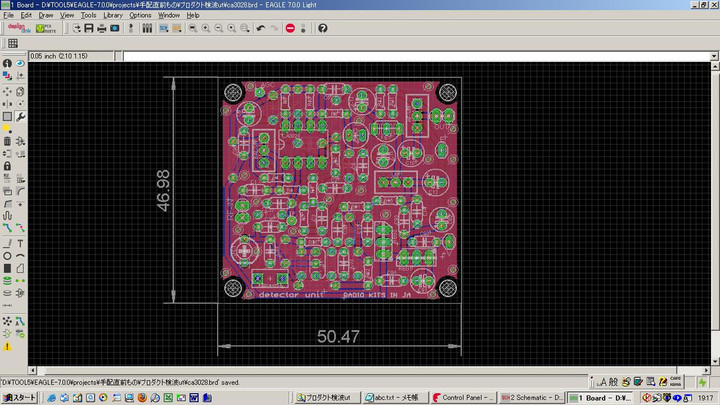Screen dimensions: 720x405
Task: Click the Windows Start button
Action: [20, 398]
